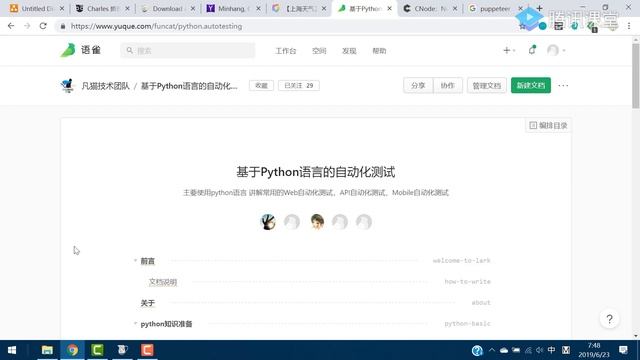640x360 pixels.
Task: Open the 前言 document entry
Action: tap(147, 261)
